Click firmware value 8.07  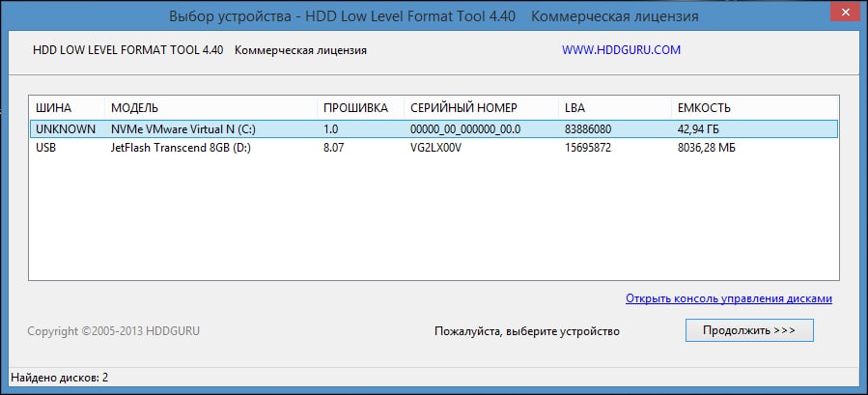[333, 148]
